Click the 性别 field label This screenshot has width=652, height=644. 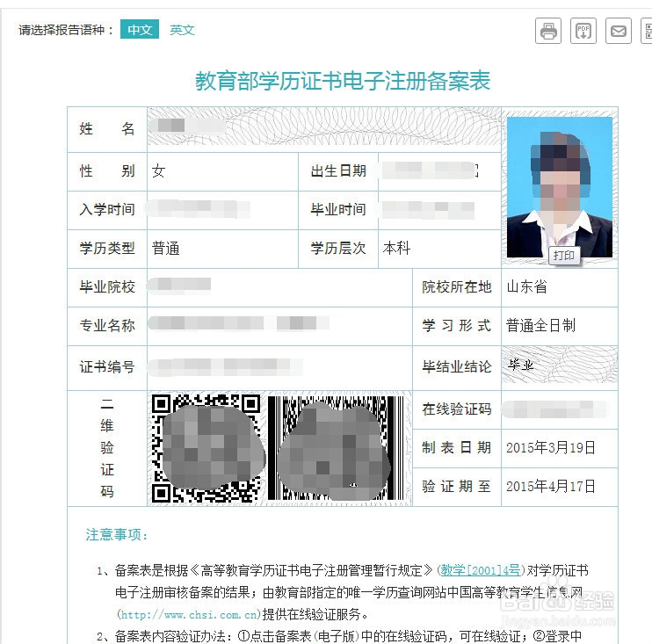pyautogui.click(x=107, y=170)
